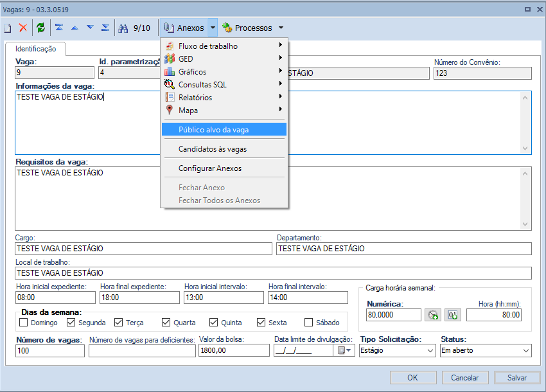Click scroll up arrow in Requisitos da vaga
546x392 pixels.
click(525, 174)
